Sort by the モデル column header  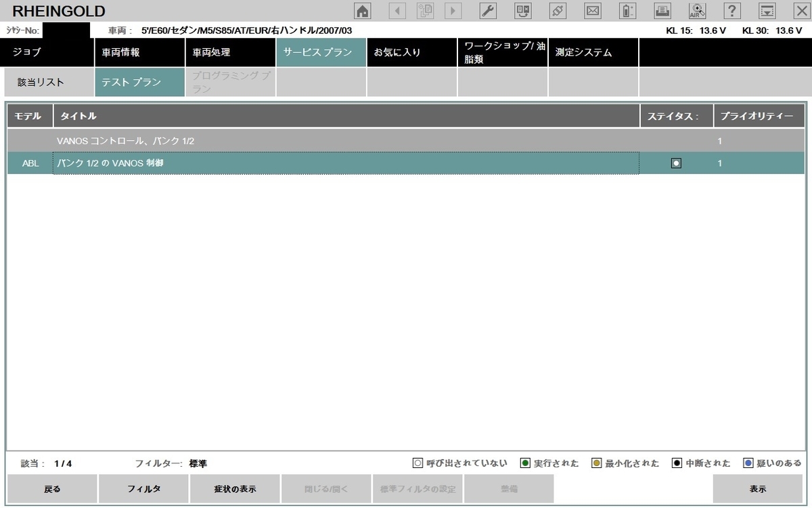tap(30, 116)
